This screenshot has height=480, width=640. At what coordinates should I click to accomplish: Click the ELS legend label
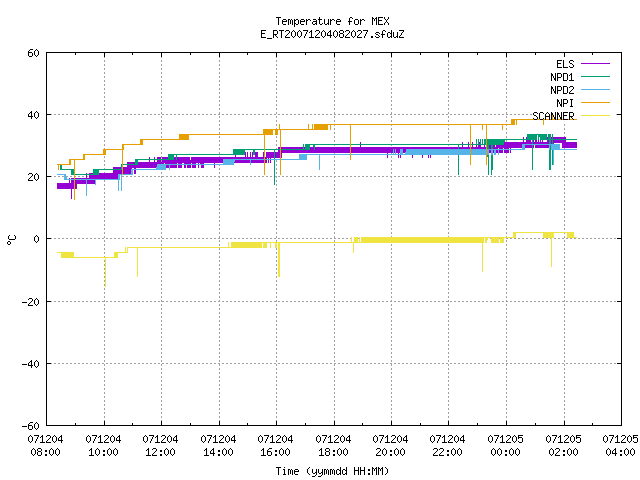(x=565, y=64)
